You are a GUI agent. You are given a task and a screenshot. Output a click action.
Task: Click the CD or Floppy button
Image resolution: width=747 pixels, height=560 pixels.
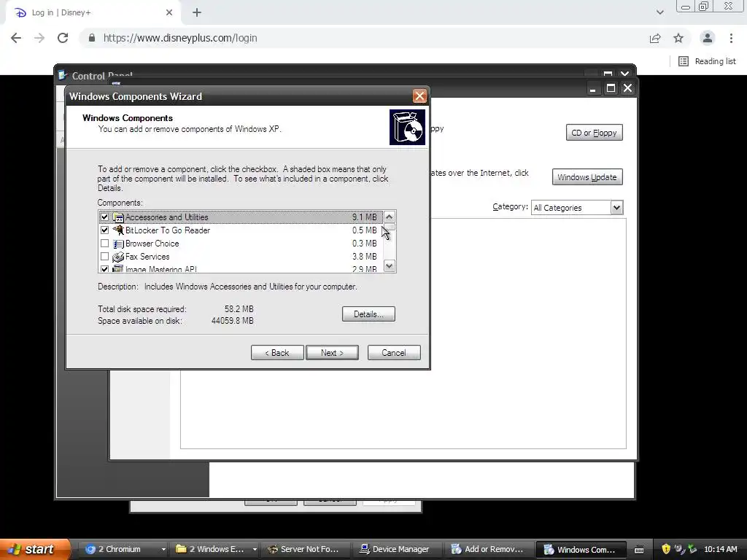(x=594, y=133)
